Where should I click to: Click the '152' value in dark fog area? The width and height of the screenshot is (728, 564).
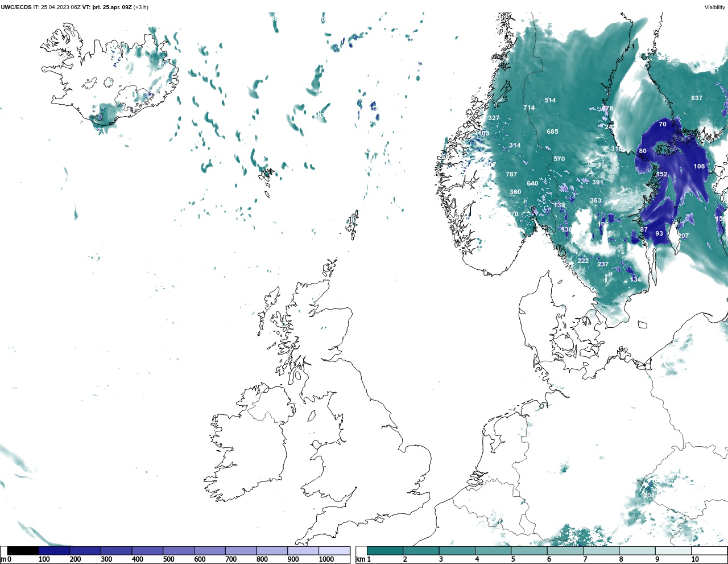coord(661,174)
